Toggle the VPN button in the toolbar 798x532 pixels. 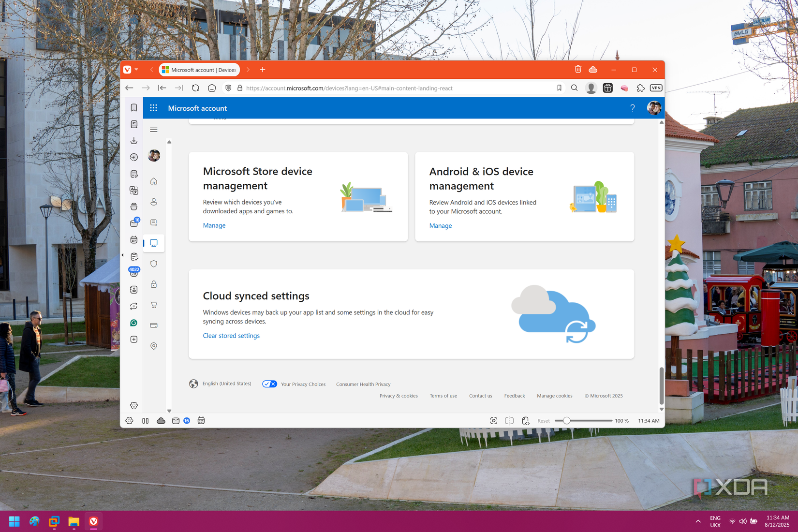656,88
